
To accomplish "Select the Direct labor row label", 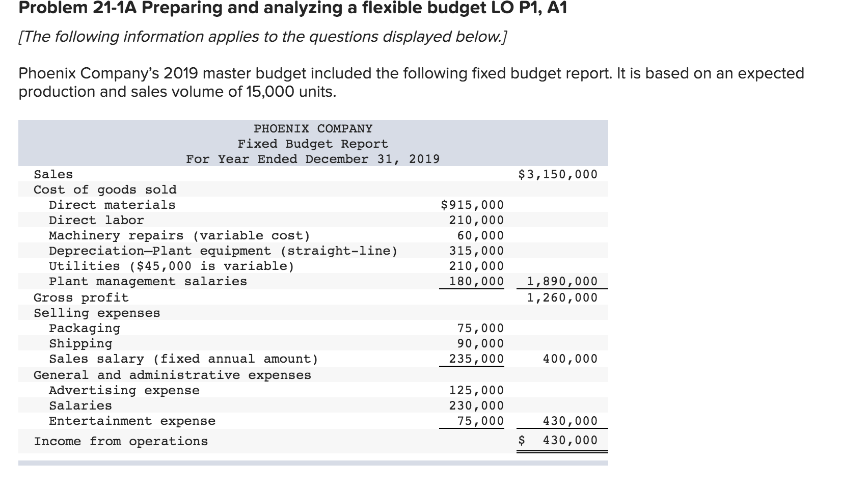I will coord(96,221).
